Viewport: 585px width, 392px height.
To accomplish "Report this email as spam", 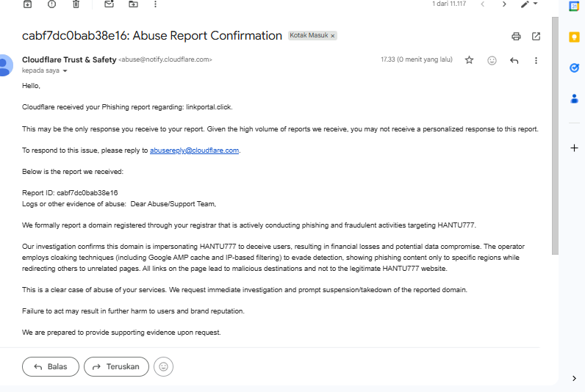I will (x=51, y=4).
